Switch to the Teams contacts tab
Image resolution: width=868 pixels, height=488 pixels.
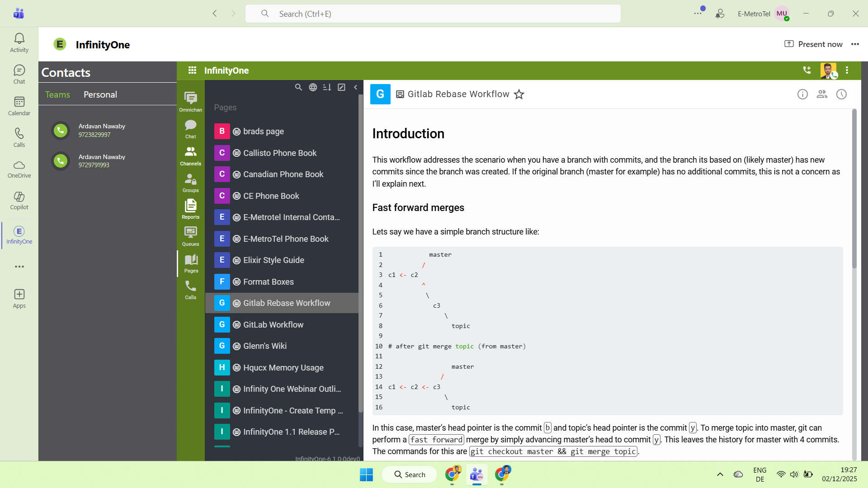tap(57, 94)
